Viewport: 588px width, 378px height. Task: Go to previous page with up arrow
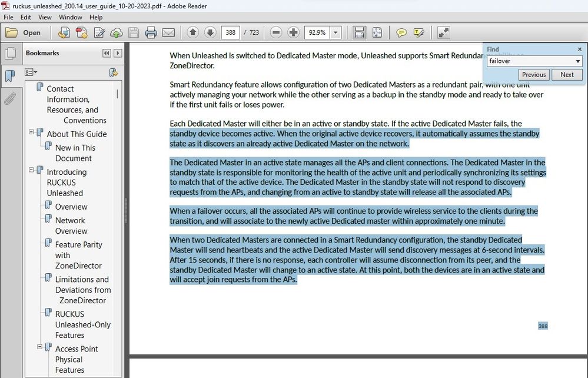pyautogui.click(x=192, y=33)
